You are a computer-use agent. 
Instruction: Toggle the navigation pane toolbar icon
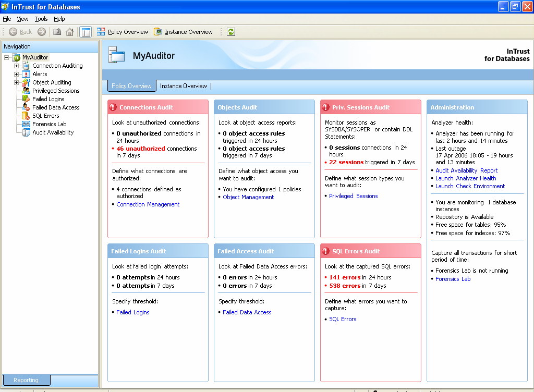[x=86, y=32]
